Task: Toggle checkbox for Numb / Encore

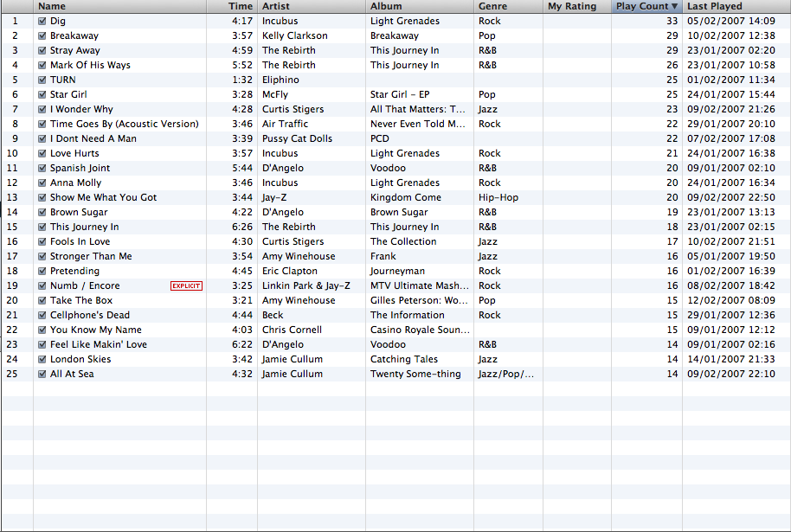Action: coord(42,285)
